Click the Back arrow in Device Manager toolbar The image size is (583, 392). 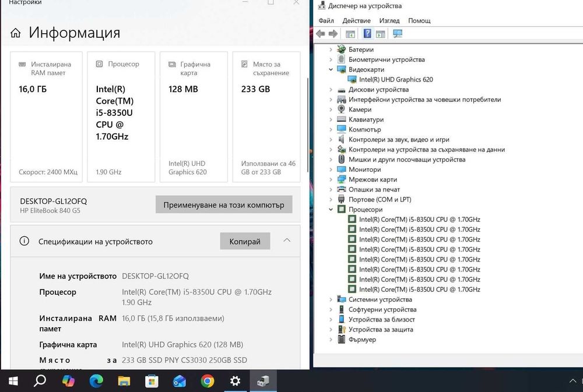320,34
